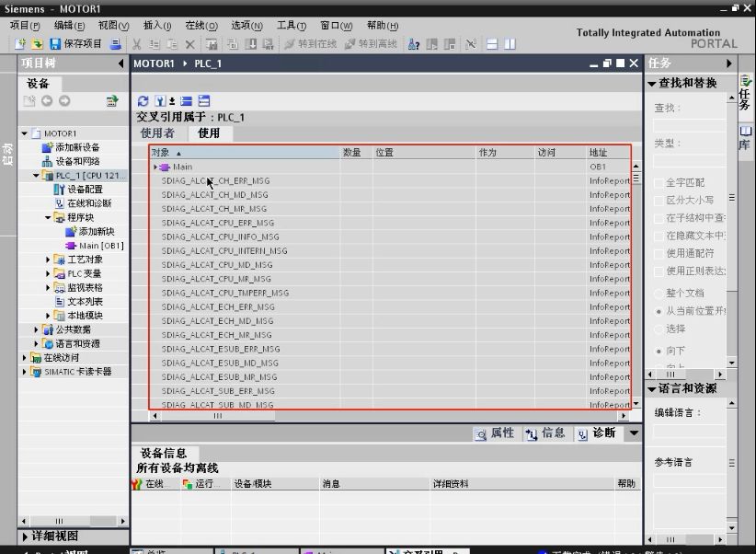Select the 向下 radio button
756x554 pixels.
point(659,351)
